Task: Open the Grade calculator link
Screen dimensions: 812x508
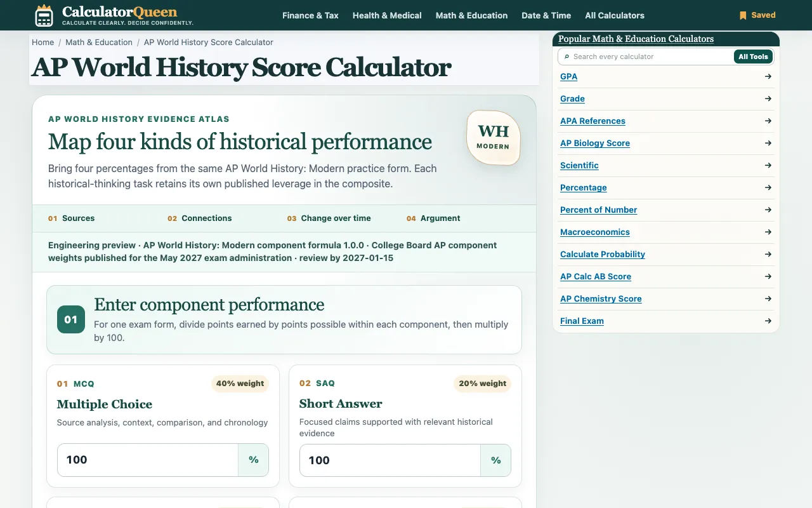Action: pyautogui.click(x=572, y=98)
